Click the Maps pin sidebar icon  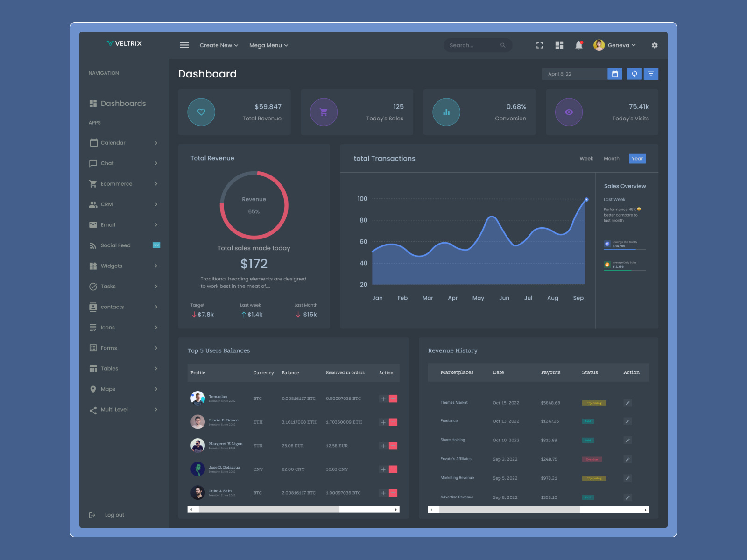pos(93,389)
